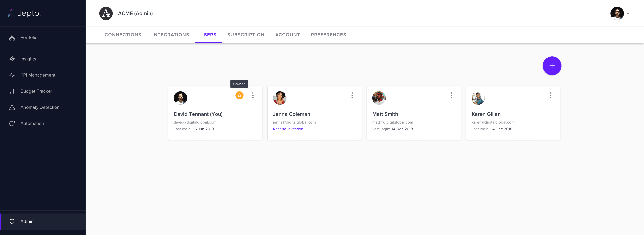This screenshot has width=644, height=235.
Task: Open Automation section
Action: click(43, 123)
